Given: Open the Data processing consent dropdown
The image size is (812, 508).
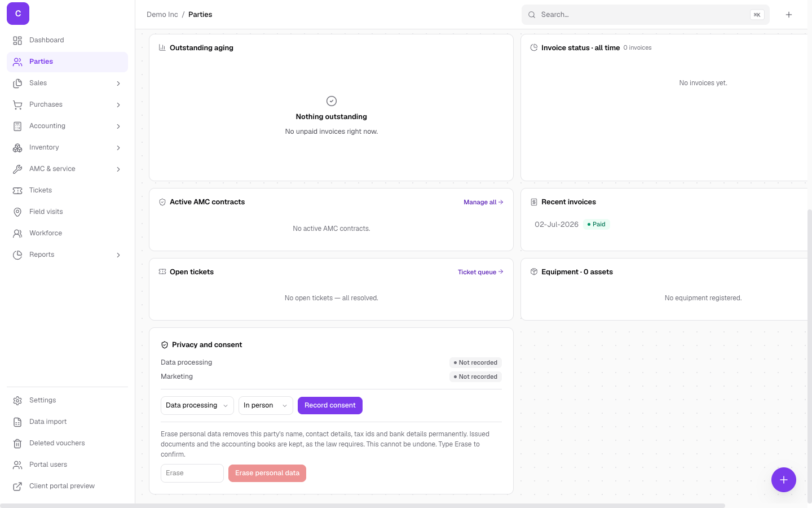Looking at the screenshot, I should (x=197, y=405).
